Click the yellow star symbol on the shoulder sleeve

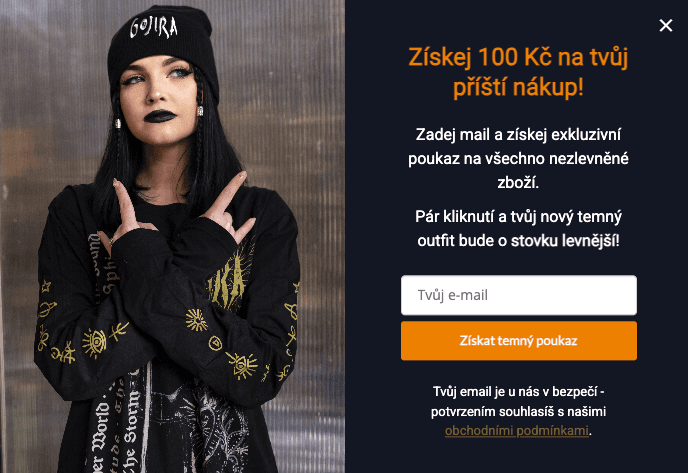coord(46,287)
